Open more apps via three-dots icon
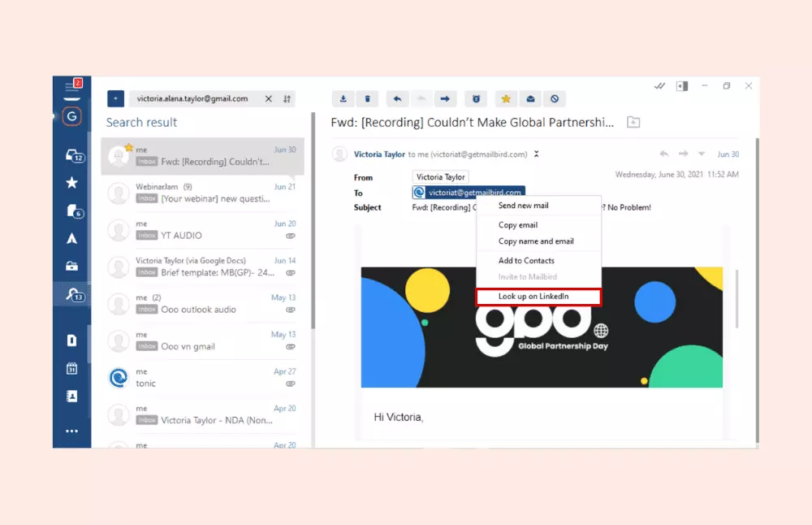This screenshot has width=812, height=525. tap(71, 432)
